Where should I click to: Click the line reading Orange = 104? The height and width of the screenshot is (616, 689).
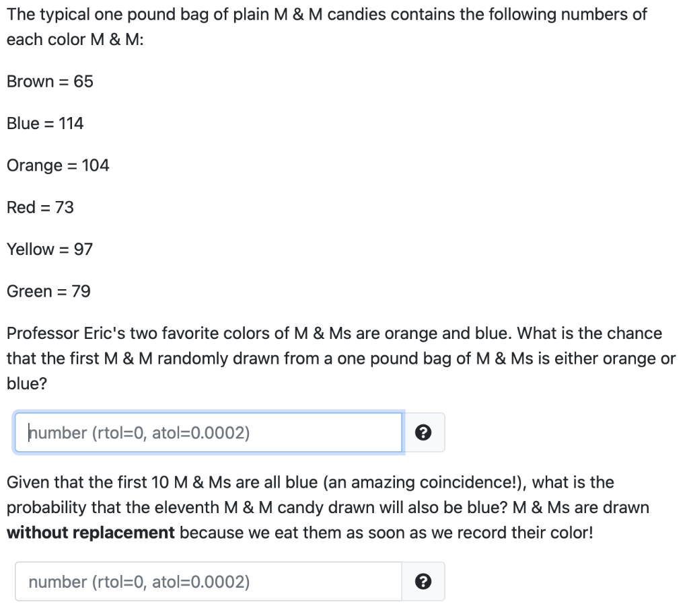tap(58, 165)
